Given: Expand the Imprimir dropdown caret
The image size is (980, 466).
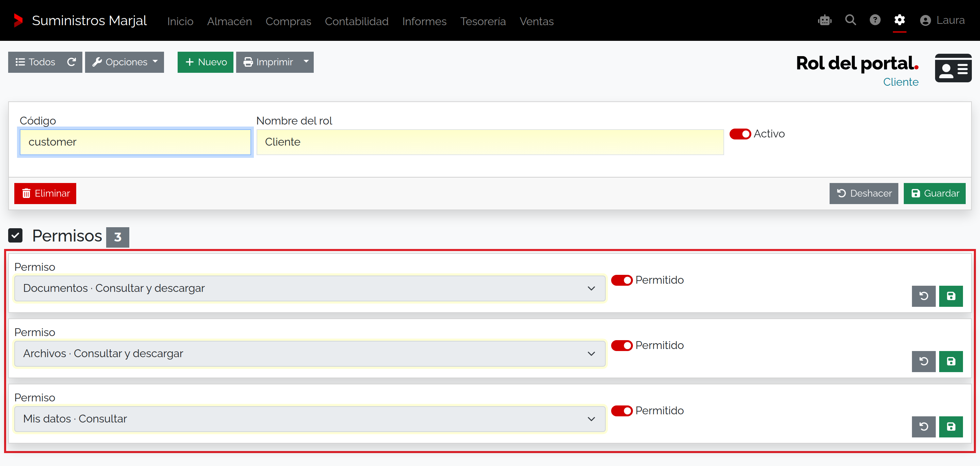Looking at the screenshot, I should [306, 62].
